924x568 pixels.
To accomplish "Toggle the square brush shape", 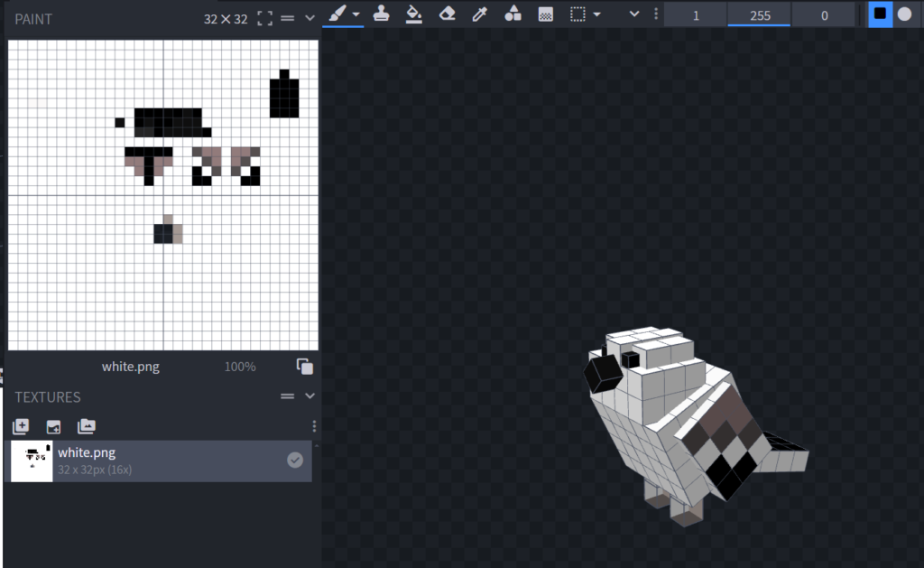I will point(880,14).
